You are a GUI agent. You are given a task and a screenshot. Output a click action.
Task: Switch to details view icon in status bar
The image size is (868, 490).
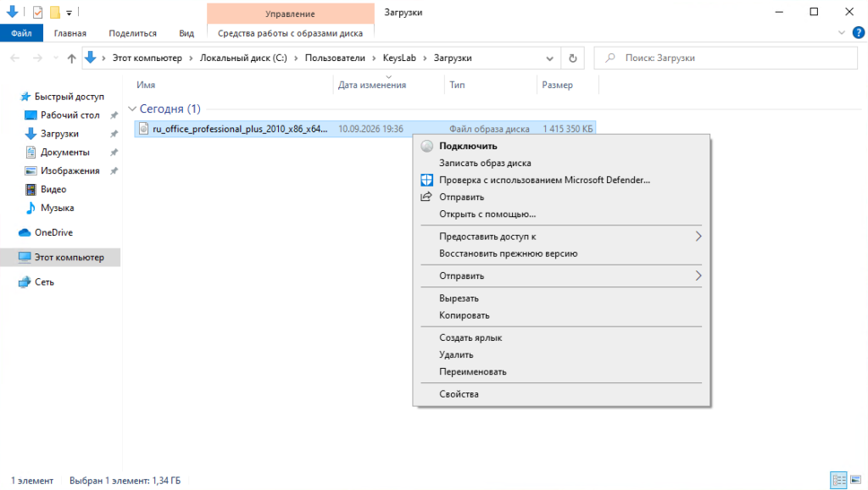click(838, 480)
